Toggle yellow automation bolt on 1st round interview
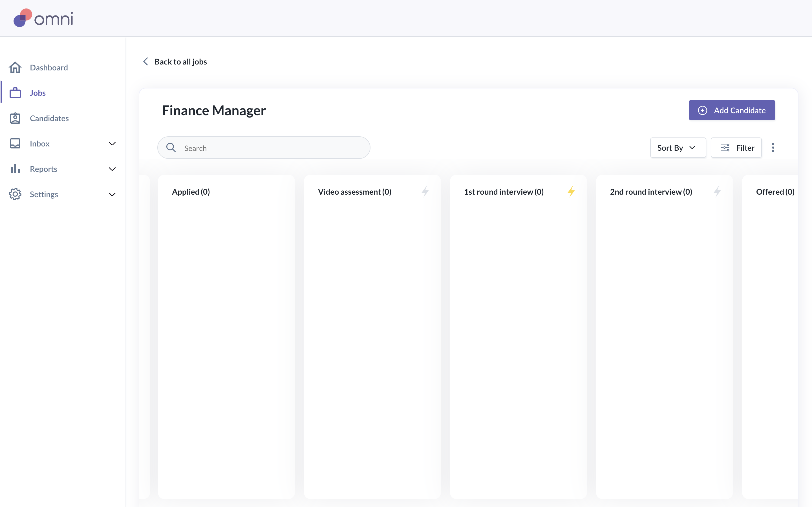Image resolution: width=812 pixels, height=507 pixels. coord(571,192)
